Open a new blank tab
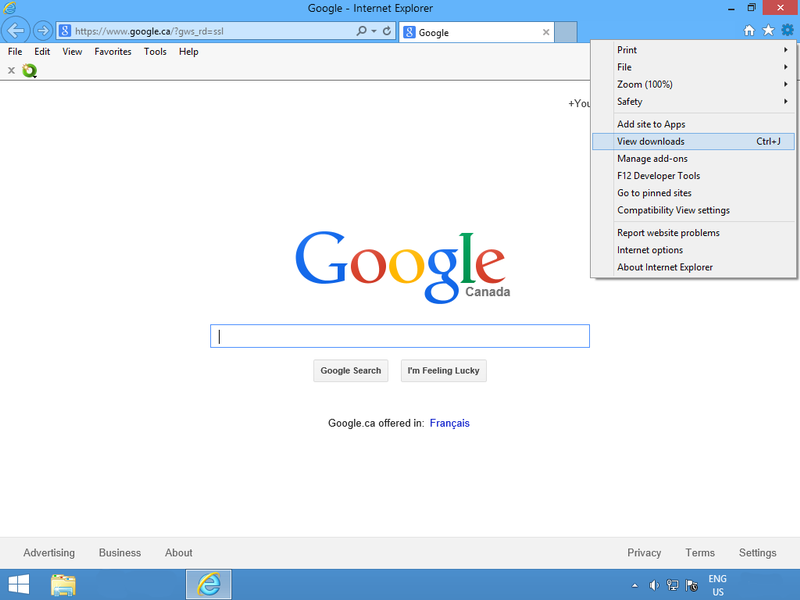Screen dimensions: 800x600 click(566, 32)
